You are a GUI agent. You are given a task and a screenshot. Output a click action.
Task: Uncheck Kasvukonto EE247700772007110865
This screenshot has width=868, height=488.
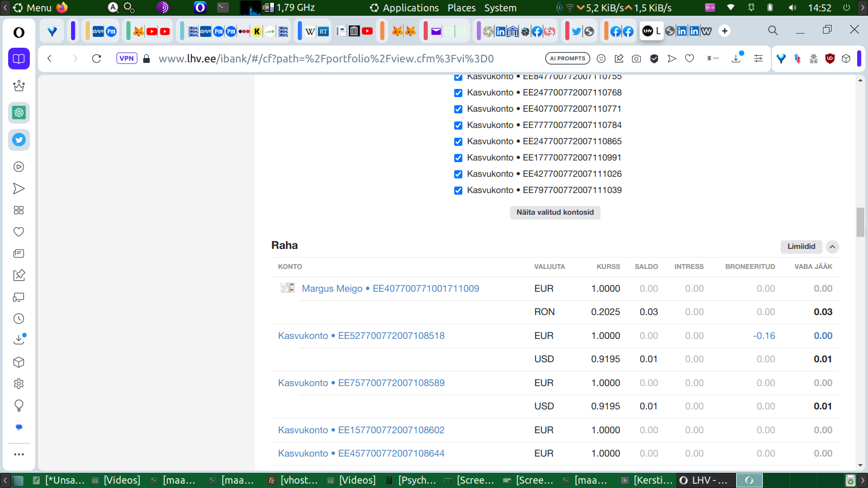[x=458, y=142]
